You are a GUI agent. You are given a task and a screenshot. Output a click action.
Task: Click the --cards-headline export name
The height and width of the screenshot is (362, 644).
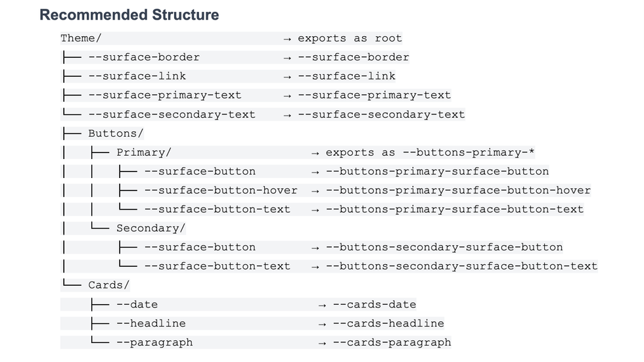(388, 323)
